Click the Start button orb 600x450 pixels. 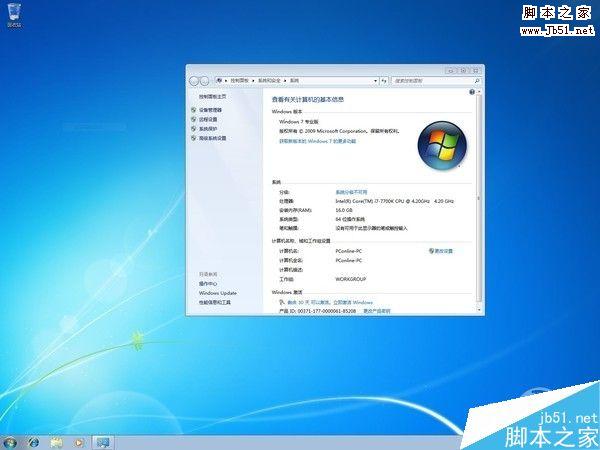[11, 441]
